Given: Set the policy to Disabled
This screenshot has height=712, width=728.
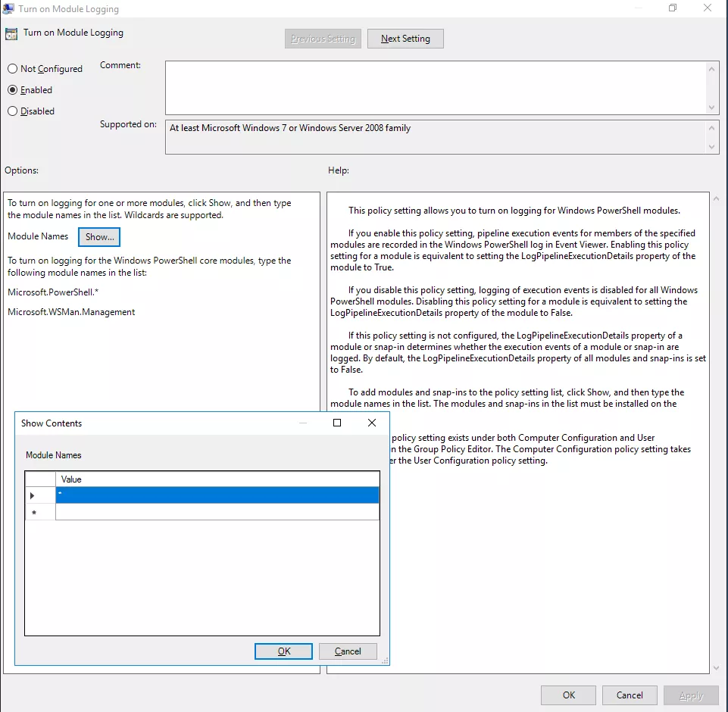Looking at the screenshot, I should coord(12,111).
